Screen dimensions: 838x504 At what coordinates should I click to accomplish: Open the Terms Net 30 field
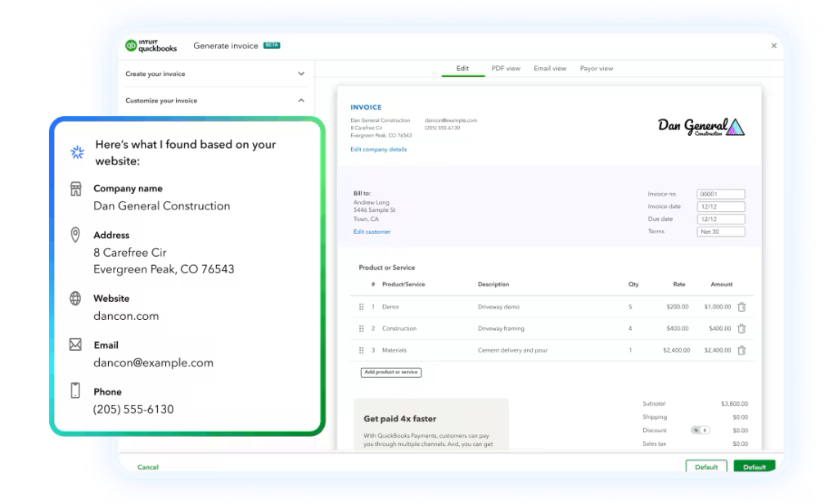pyautogui.click(x=720, y=232)
